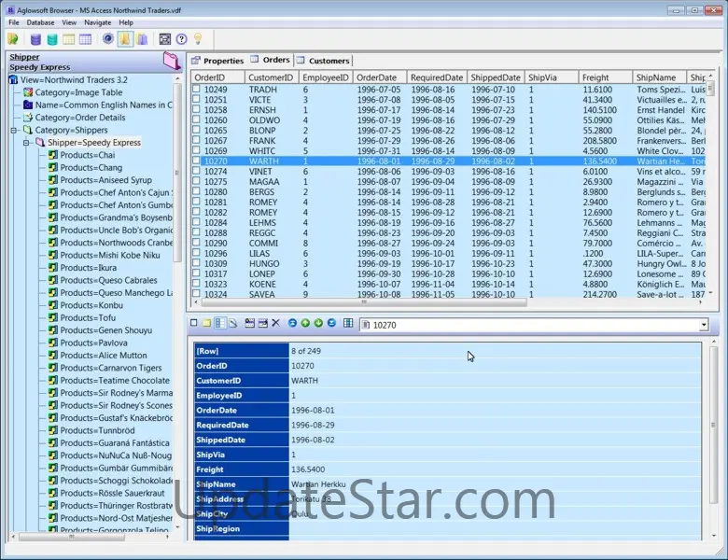The width and height of the screenshot is (728, 560).
Task: Collapse the Shipper=Speedy Express tree node
Action: coord(26,143)
